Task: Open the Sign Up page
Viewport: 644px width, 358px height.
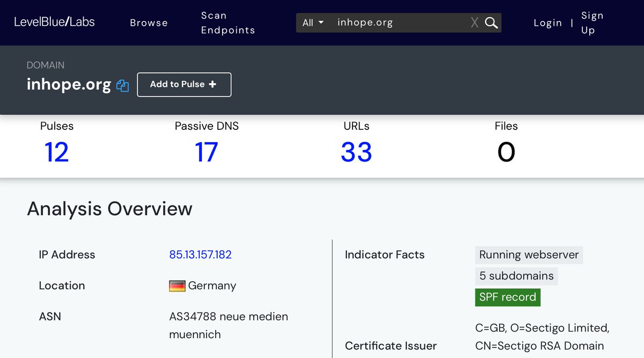Action: [592, 23]
